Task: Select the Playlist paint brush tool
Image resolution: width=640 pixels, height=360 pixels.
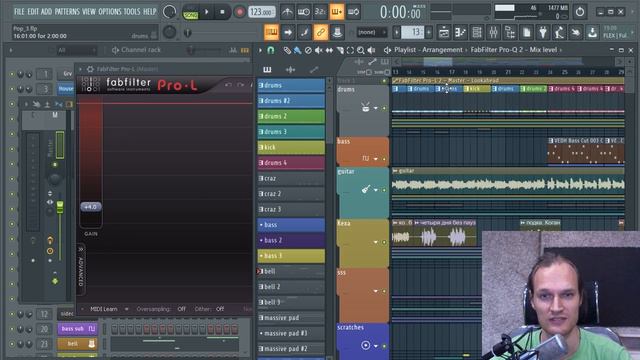Action: [x=297, y=50]
